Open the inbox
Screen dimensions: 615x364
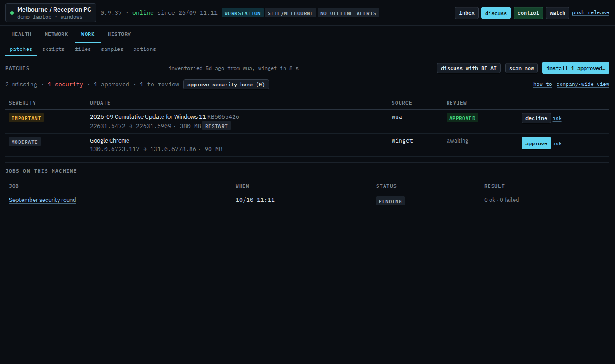pyautogui.click(x=467, y=13)
